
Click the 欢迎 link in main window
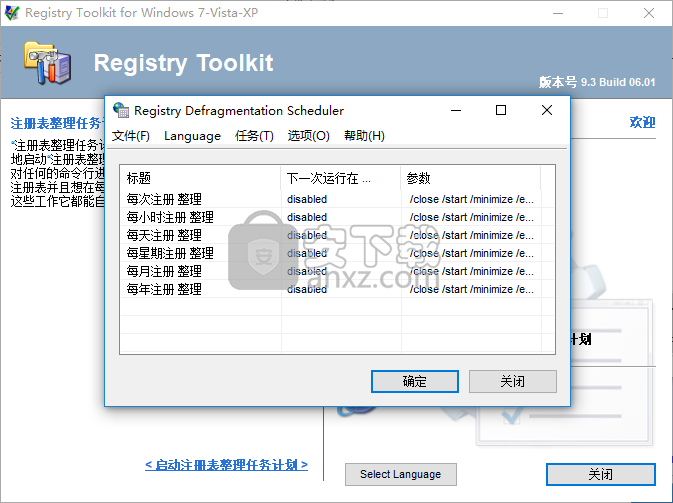pos(642,122)
